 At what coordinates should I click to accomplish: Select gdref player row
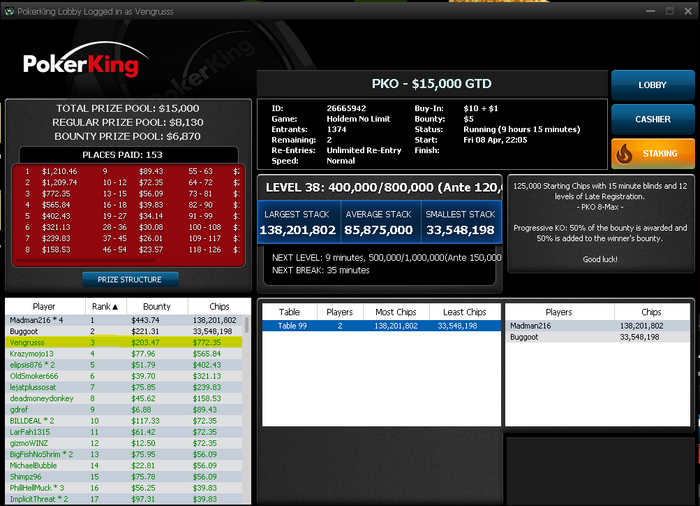124,410
